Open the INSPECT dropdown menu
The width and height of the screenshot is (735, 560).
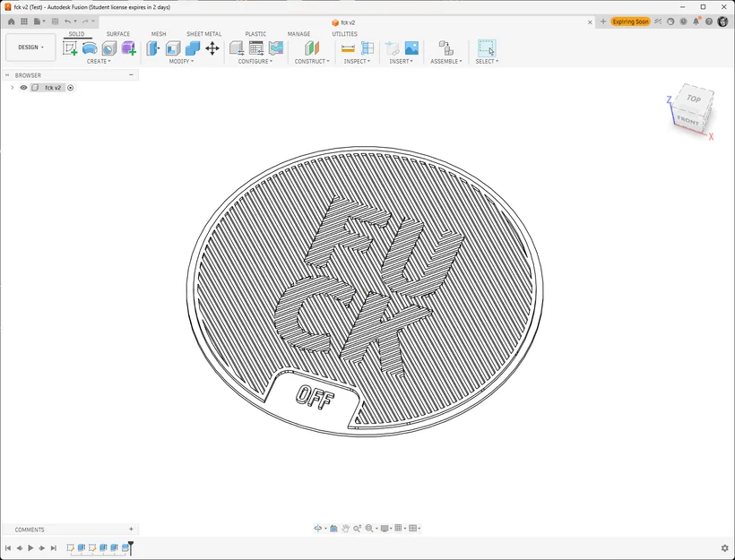[357, 62]
